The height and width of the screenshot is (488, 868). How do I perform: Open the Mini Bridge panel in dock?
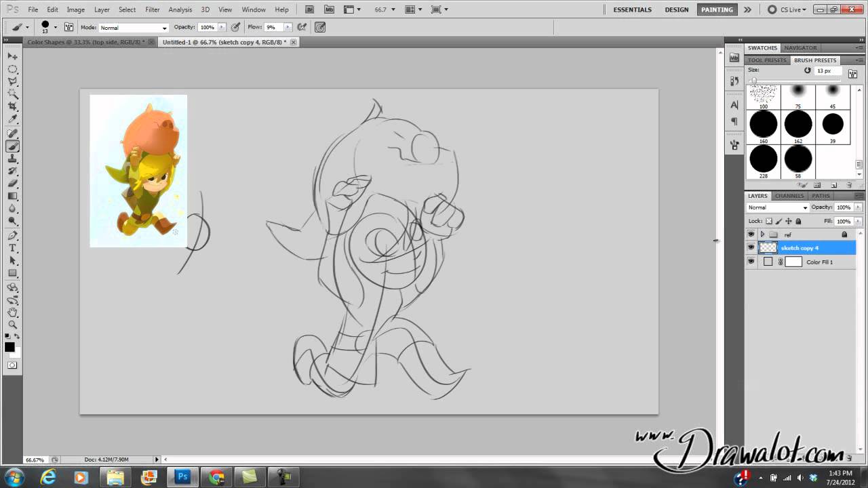734,58
